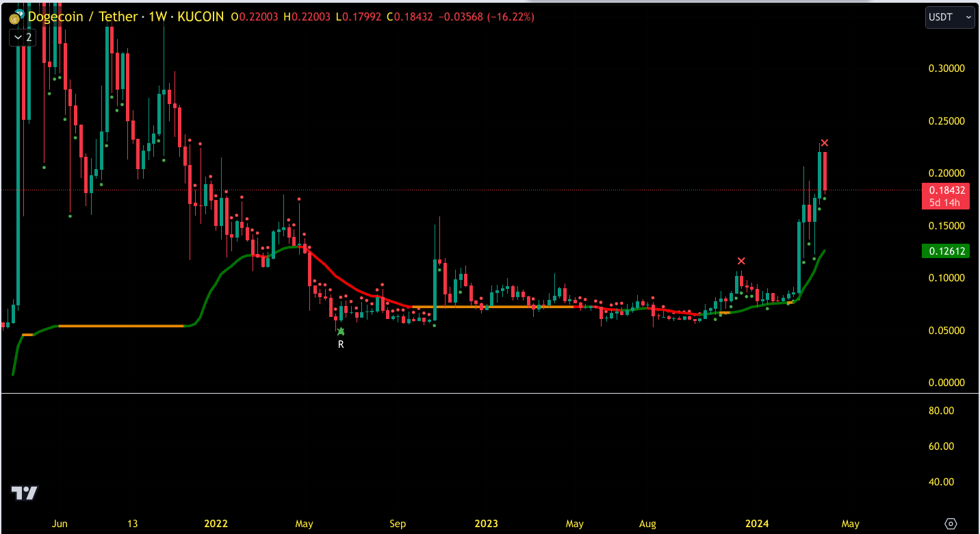Click the 2023 label on the time axis

[486, 524]
